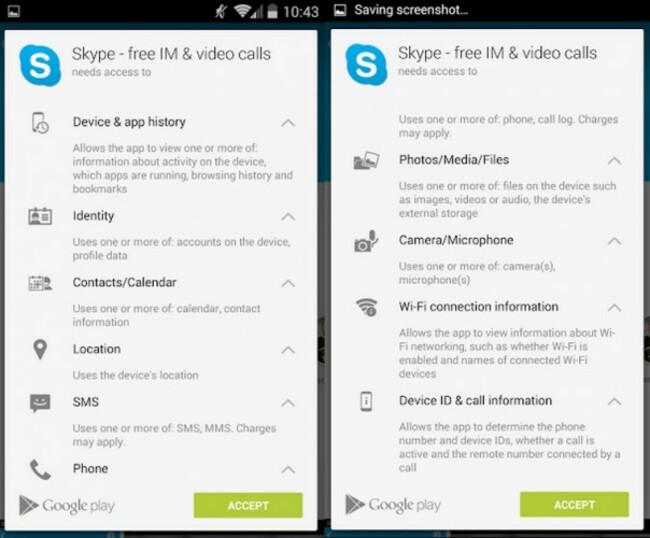Tap the Wi-Fi signal status bar icon
Screen dimensions: 650x538
coord(242,11)
